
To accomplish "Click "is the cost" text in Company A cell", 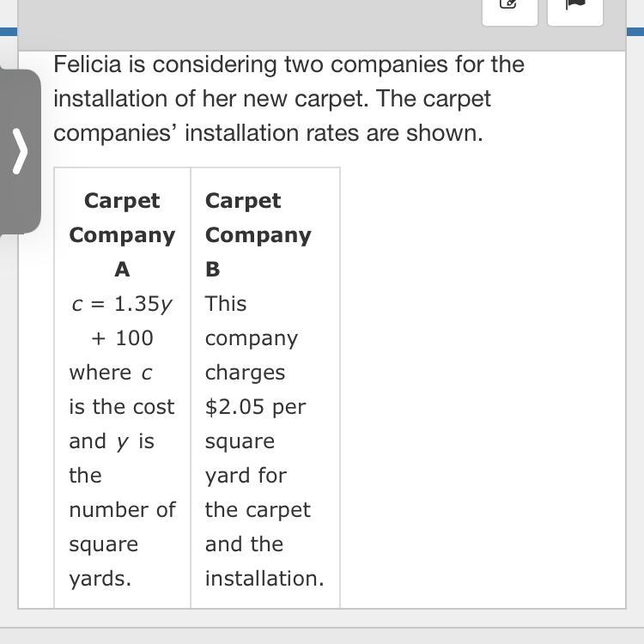I will click(122, 407).
